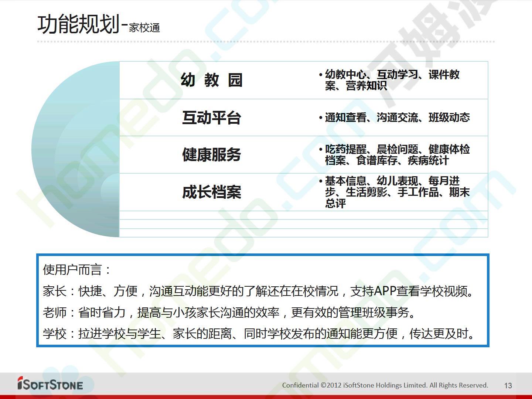Select the bullet starting with 基本信息
This screenshot has height=399, width=532.
pos(397,192)
